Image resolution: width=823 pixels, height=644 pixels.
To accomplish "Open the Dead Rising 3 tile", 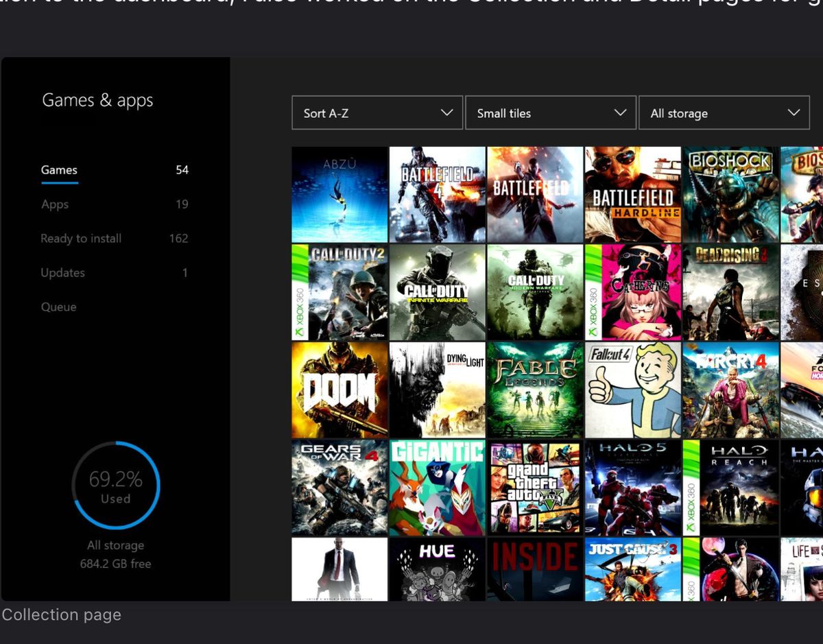I will [731, 292].
